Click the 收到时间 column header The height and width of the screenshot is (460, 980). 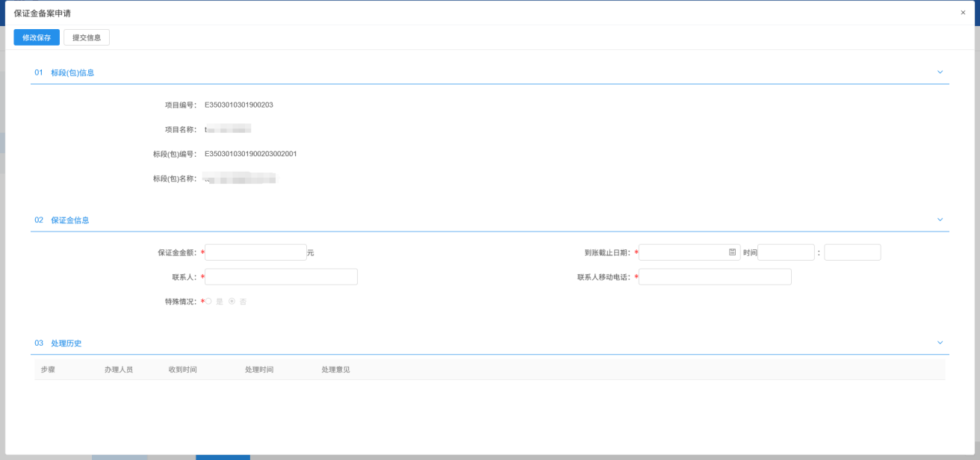click(x=183, y=370)
